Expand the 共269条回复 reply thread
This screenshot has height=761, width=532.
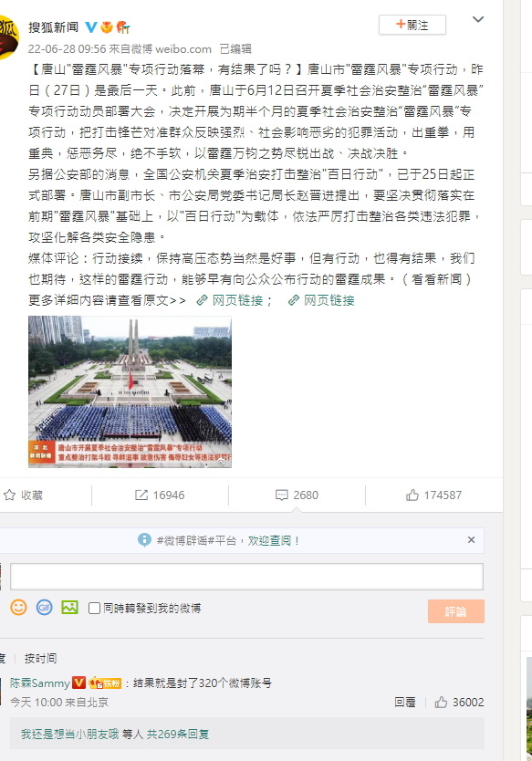coord(178,735)
